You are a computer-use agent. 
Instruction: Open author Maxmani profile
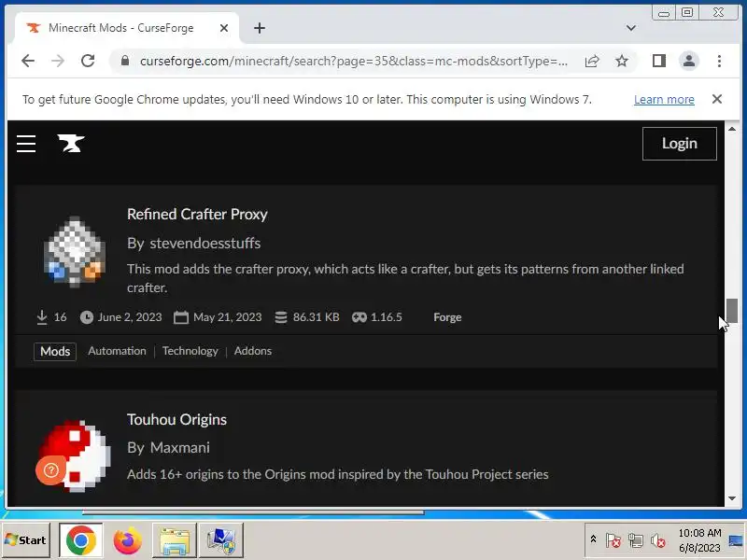pyautogui.click(x=179, y=448)
